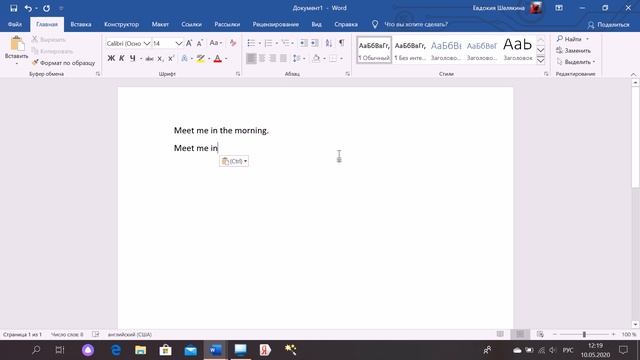This screenshot has height=360, width=640.
Task: Toggle underline (Ч) formatting
Action: (x=132, y=58)
